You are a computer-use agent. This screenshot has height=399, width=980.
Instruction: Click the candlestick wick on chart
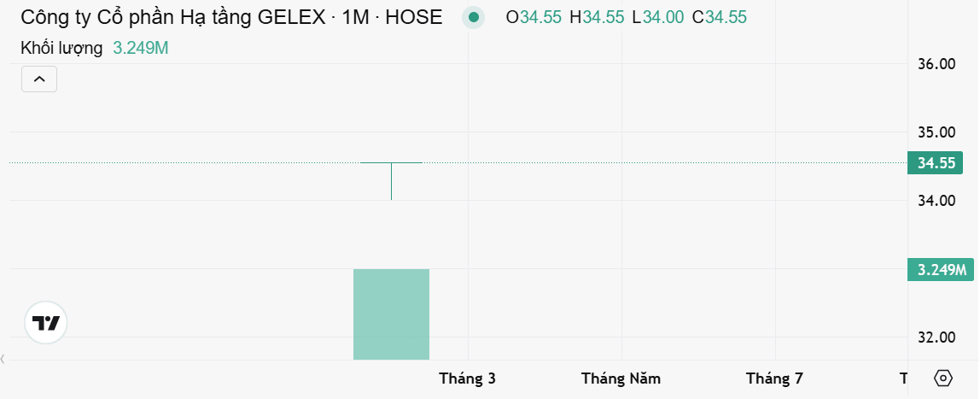[x=391, y=181]
